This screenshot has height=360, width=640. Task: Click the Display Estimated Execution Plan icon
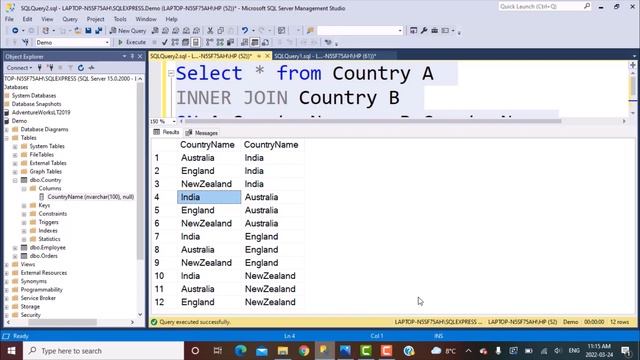pos(175,42)
